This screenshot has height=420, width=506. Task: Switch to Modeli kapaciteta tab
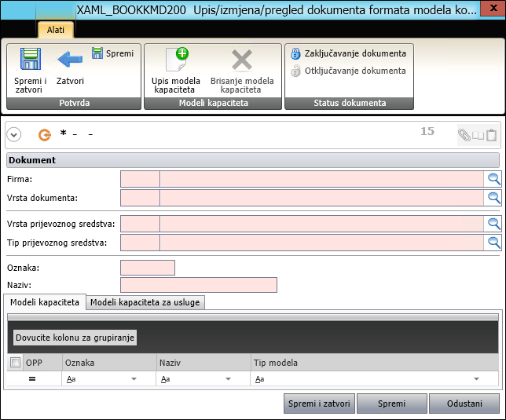45,302
